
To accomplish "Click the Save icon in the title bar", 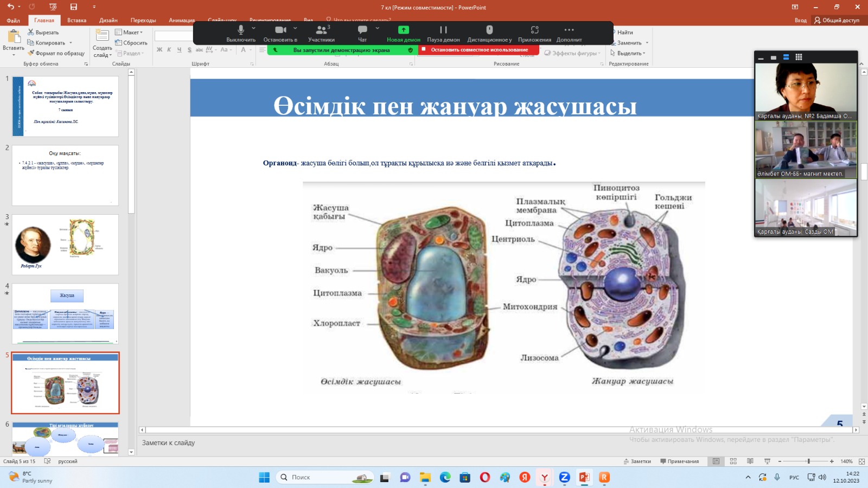I will 73,7.
